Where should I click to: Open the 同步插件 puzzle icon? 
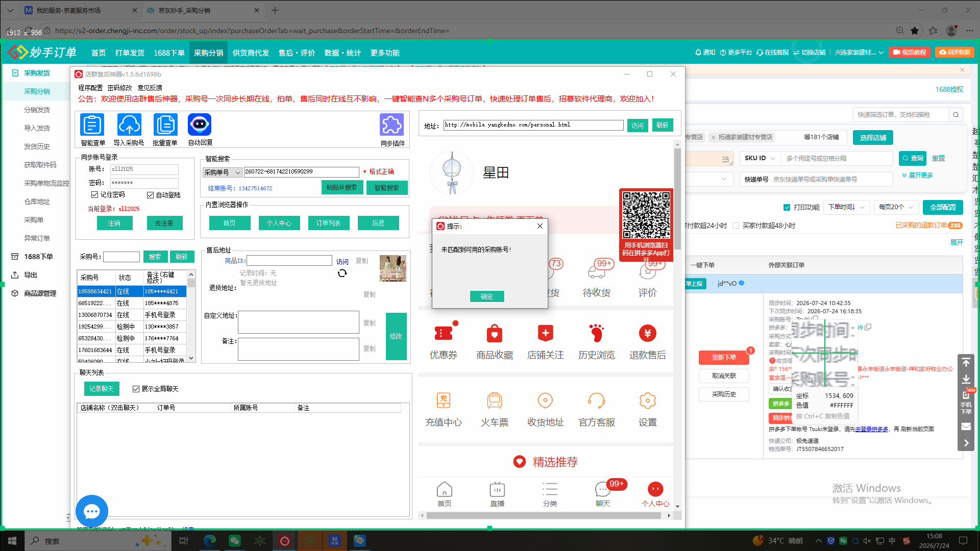pyautogui.click(x=392, y=124)
